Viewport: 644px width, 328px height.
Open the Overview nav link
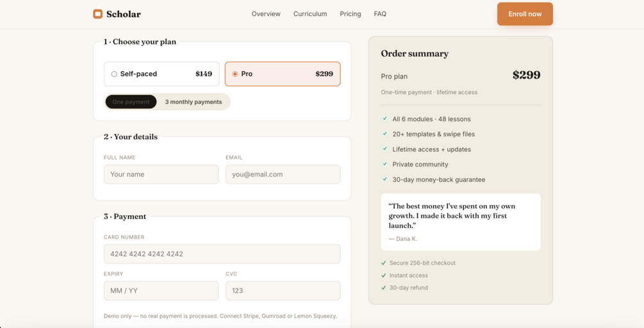(x=266, y=14)
